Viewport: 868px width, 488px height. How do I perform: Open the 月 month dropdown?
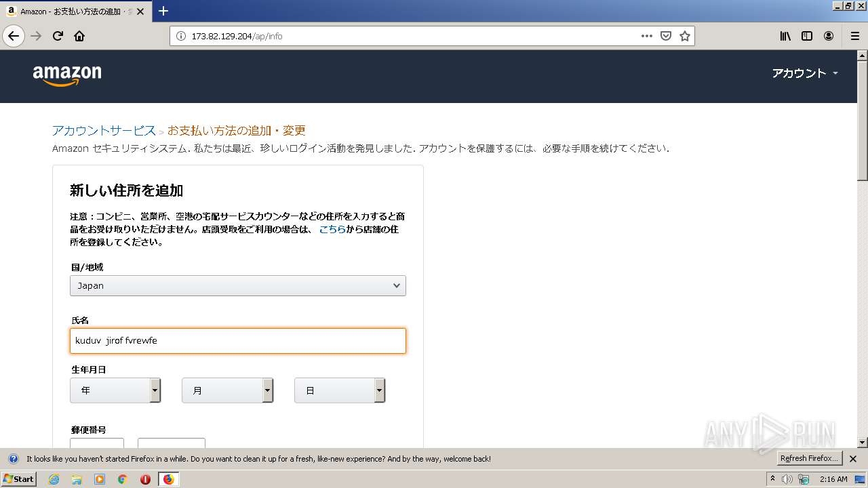point(227,390)
